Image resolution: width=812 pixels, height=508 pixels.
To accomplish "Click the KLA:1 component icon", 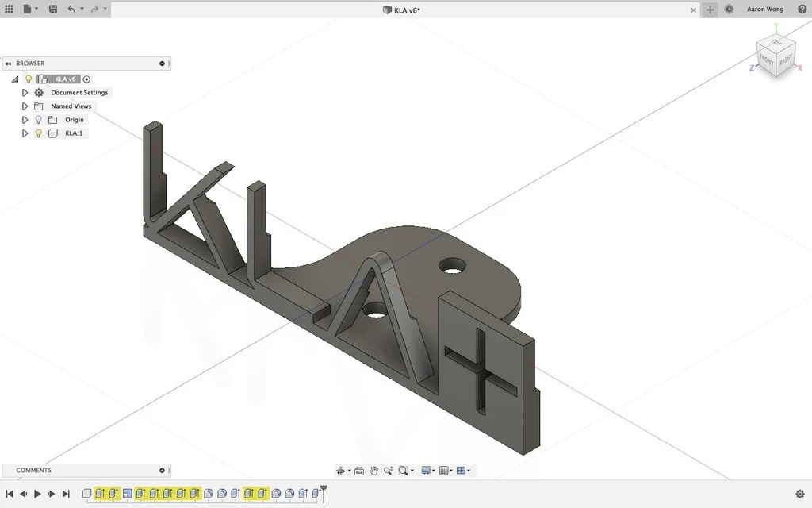I will pyautogui.click(x=53, y=133).
